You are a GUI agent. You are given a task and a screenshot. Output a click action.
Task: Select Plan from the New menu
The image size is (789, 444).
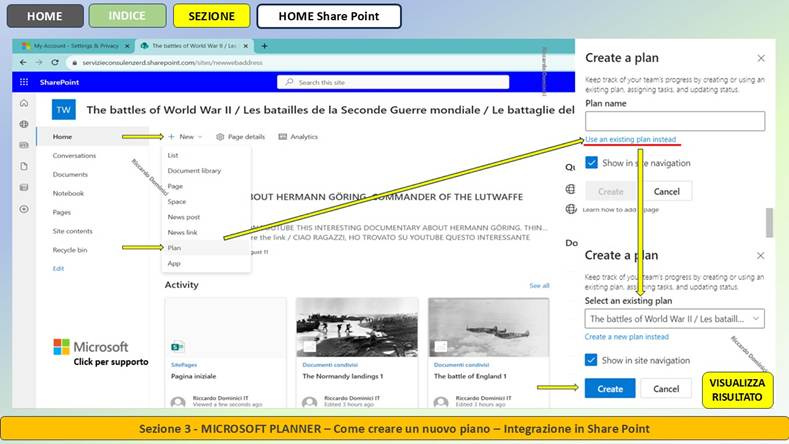[x=175, y=247]
